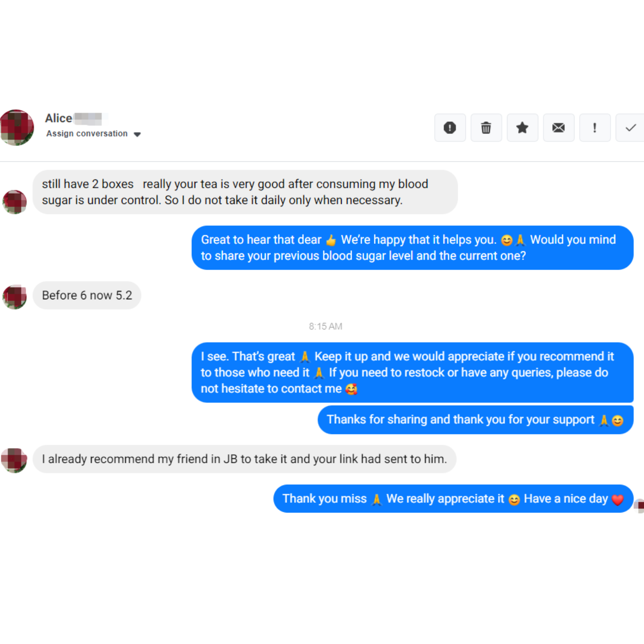Select the 'Great to hear that dear' reply
This screenshot has height=644, width=644.
tap(412, 248)
